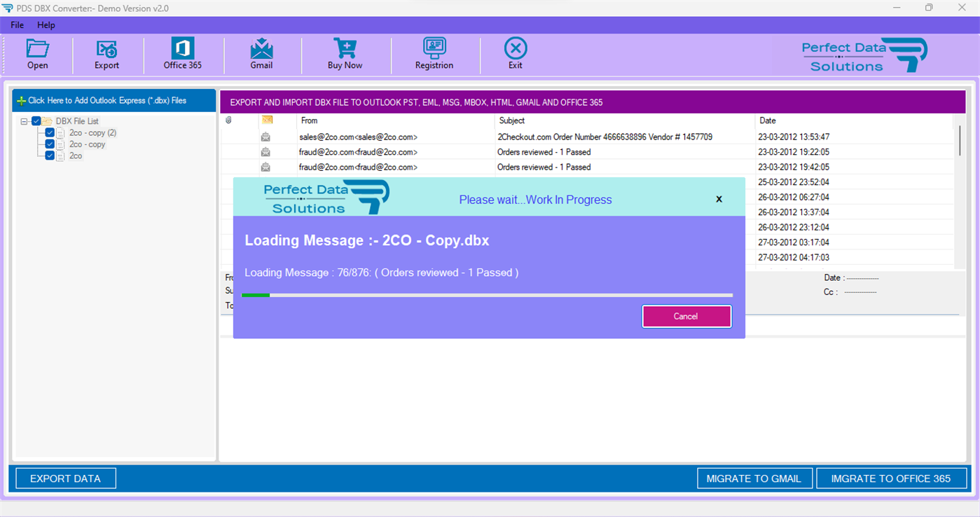Click the Office 365 toolbar icon

point(181,53)
